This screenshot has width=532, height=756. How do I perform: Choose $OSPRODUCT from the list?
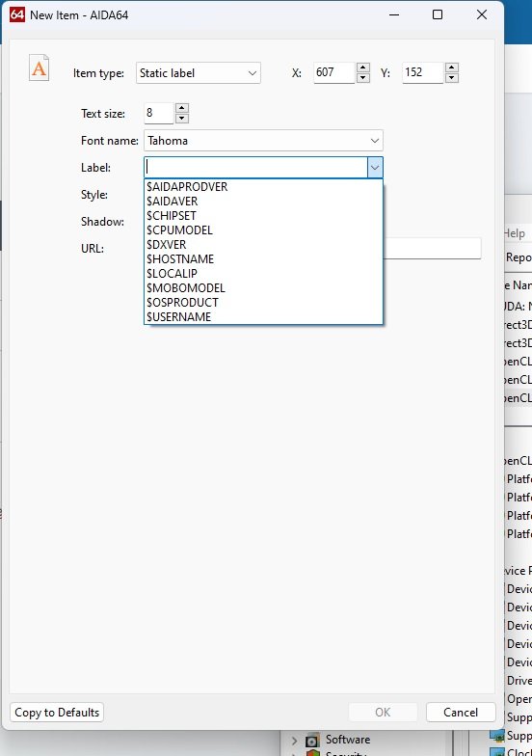(263, 303)
